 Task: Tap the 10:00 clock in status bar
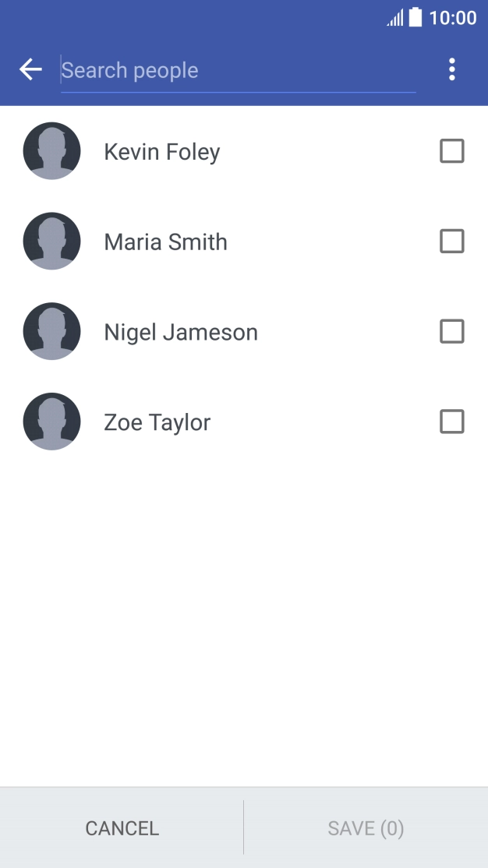click(453, 18)
